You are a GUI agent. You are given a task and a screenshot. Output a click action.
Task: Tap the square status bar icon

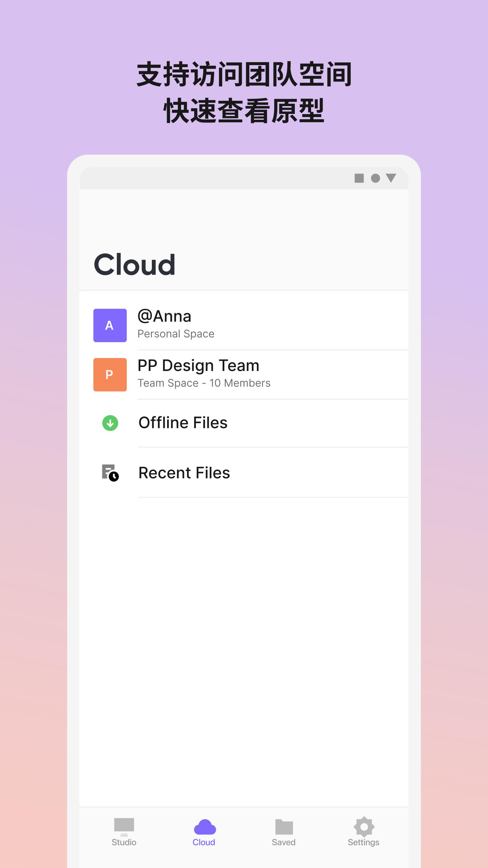pyautogui.click(x=359, y=178)
